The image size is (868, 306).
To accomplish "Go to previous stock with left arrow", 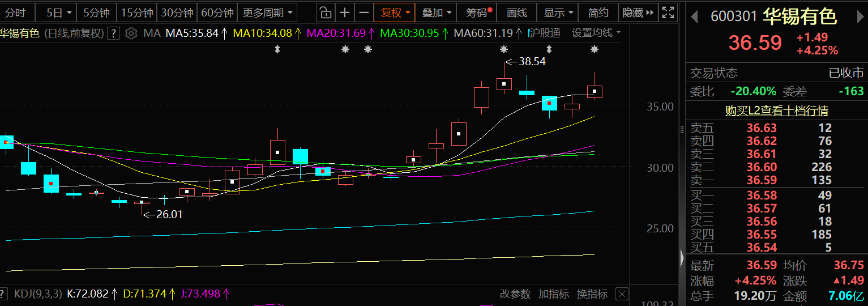I will (694, 17).
